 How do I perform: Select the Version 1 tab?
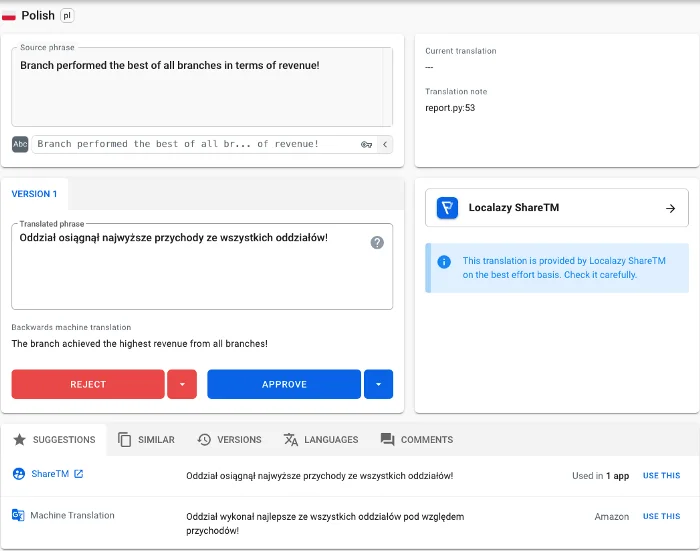(34, 194)
